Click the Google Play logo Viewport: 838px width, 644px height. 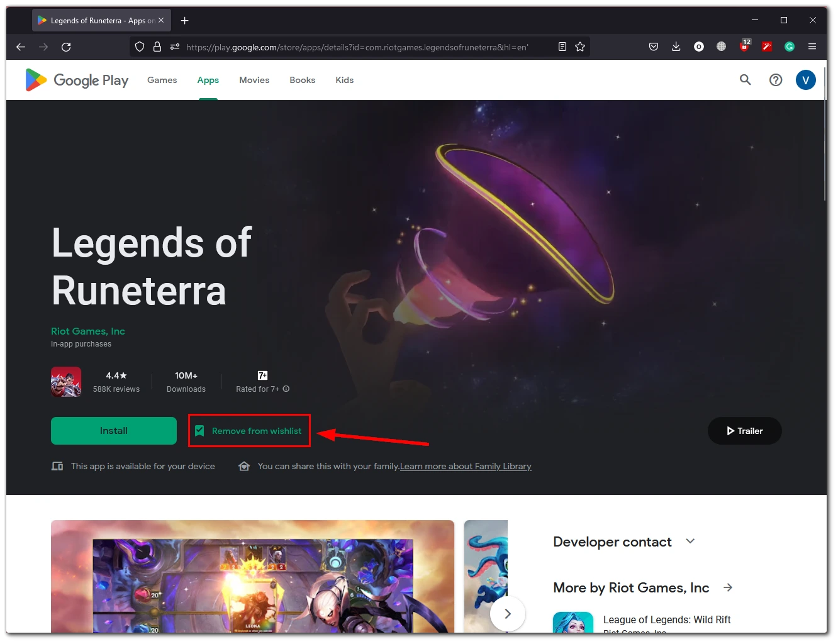[77, 80]
